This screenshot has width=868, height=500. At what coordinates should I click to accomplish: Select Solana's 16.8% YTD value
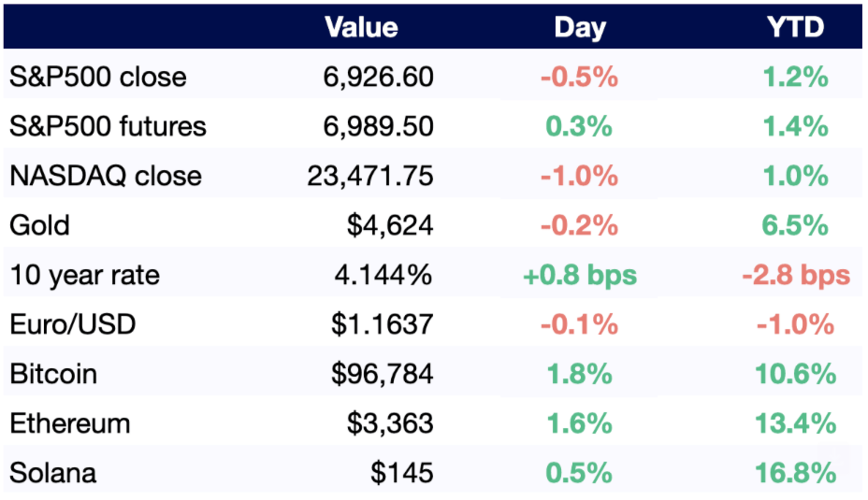click(795, 473)
